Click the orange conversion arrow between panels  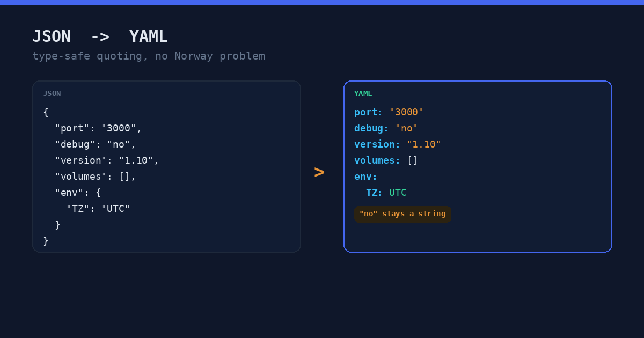coord(319,172)
